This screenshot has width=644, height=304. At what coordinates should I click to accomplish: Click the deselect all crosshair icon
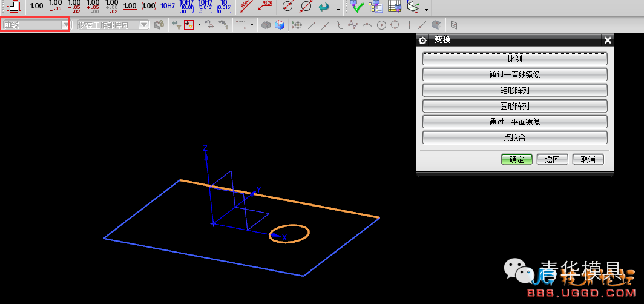pyautogui.click(x=210, y=25)
